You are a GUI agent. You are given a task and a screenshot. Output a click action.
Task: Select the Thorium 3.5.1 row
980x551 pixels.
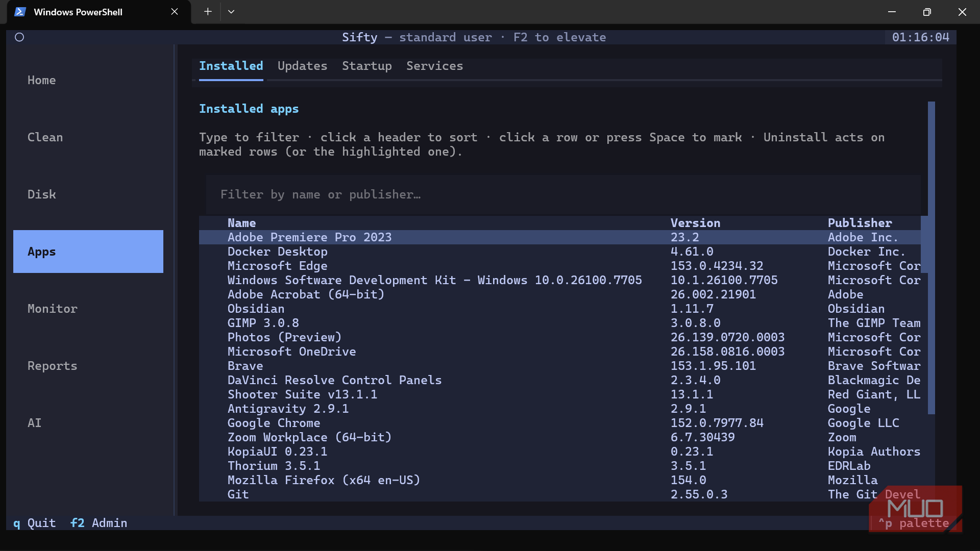(x=560, y=466)
